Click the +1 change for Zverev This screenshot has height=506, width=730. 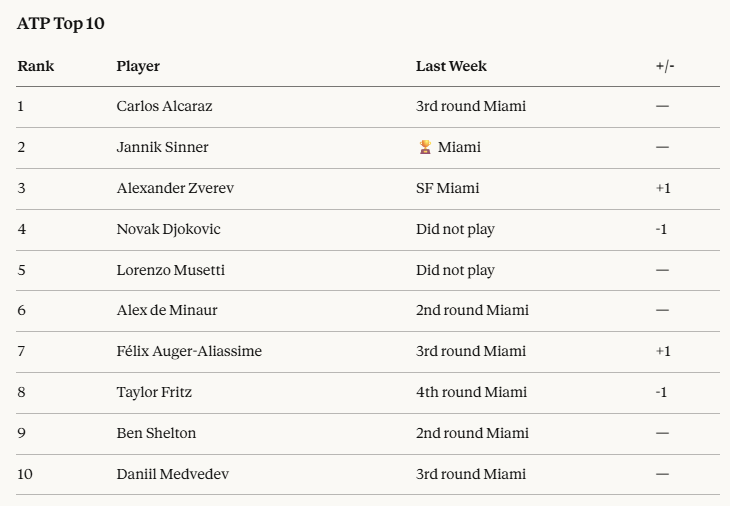(x=663, y=188)
